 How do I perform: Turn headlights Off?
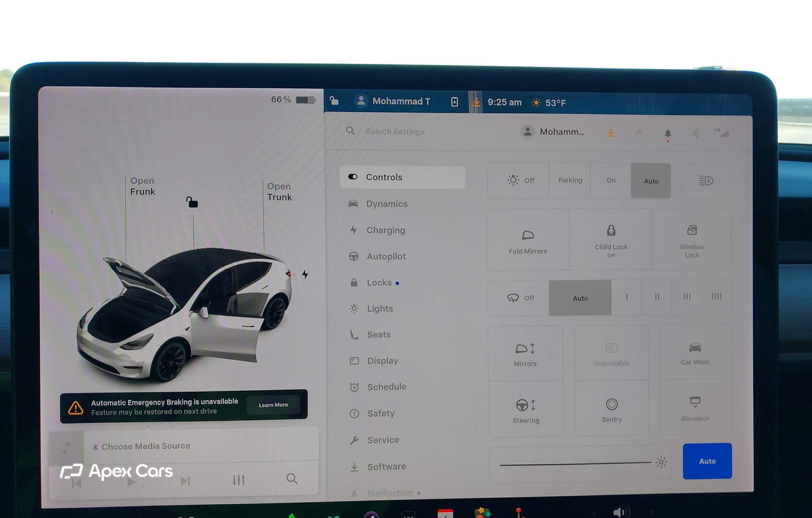click(x=519, y=180)
